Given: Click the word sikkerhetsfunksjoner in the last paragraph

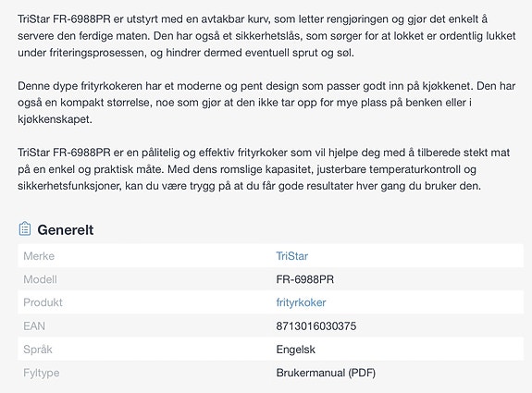Looking at the screenshot, I should (69, 186).
